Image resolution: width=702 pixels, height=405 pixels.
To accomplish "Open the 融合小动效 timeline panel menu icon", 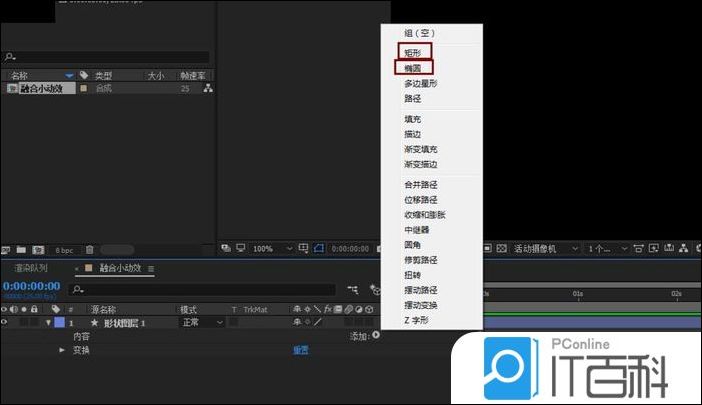I will tap(151, 269).
